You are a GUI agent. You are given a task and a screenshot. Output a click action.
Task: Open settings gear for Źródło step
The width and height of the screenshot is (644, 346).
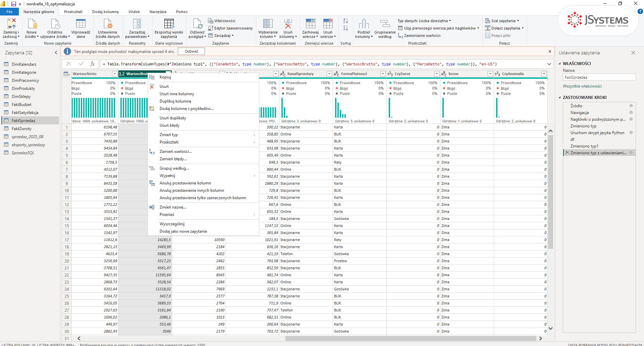pyautogui.click(x=631, y=106)
